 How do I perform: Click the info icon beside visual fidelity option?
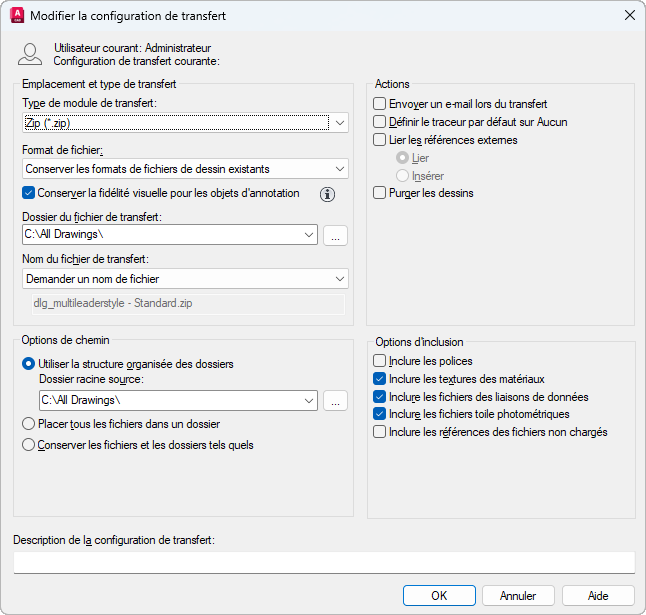(x=326, y=194)
